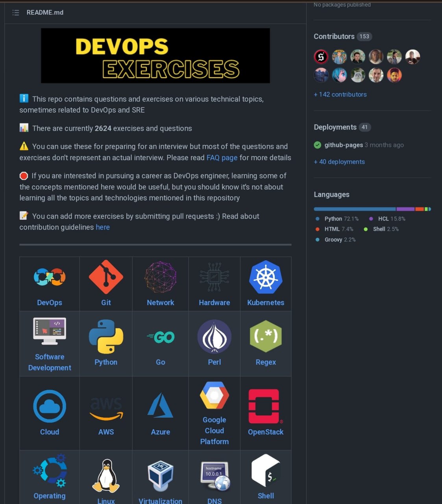Open the Network topic text link

tap(160, 302)
